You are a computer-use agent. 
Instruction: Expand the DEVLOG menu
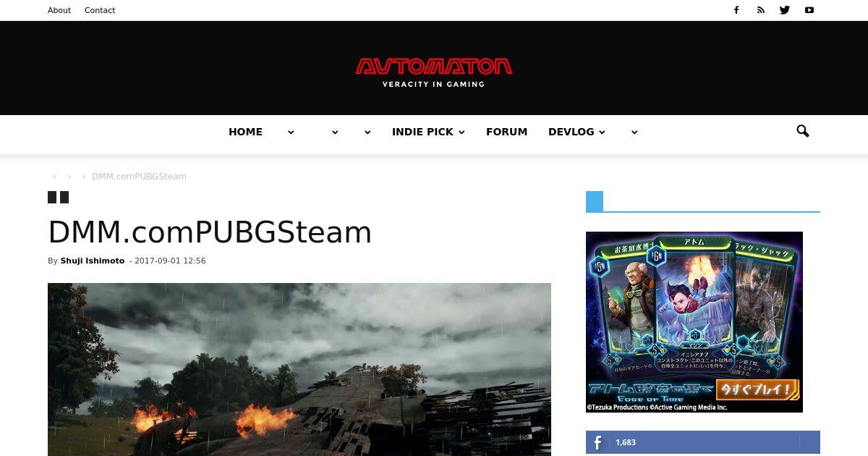[x=576, y=132]
